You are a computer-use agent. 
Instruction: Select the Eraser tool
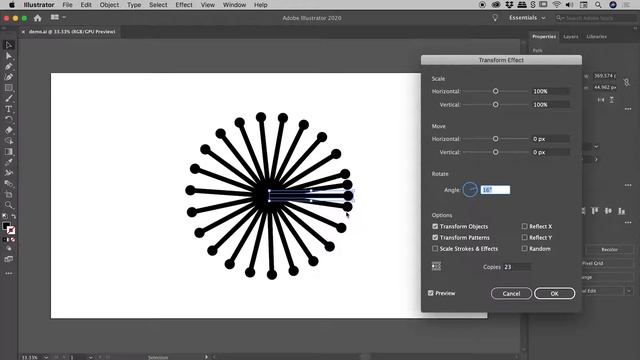[x=9, y=130]
